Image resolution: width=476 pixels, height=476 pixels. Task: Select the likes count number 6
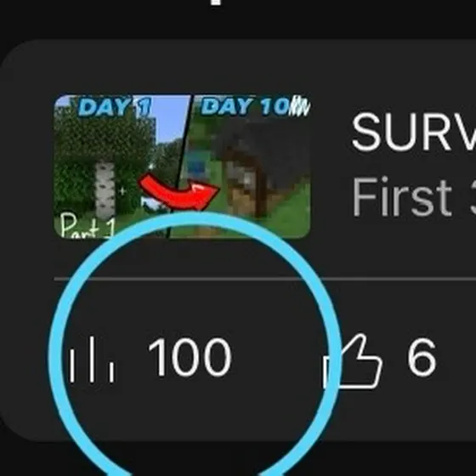click(x=422, y=358)
